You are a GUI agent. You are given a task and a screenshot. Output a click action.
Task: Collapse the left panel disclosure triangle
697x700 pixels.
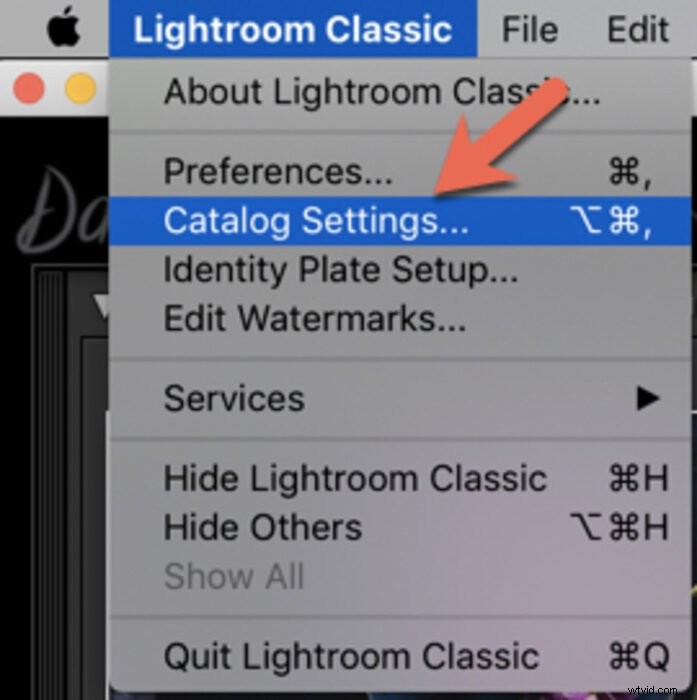pos(101,306)
